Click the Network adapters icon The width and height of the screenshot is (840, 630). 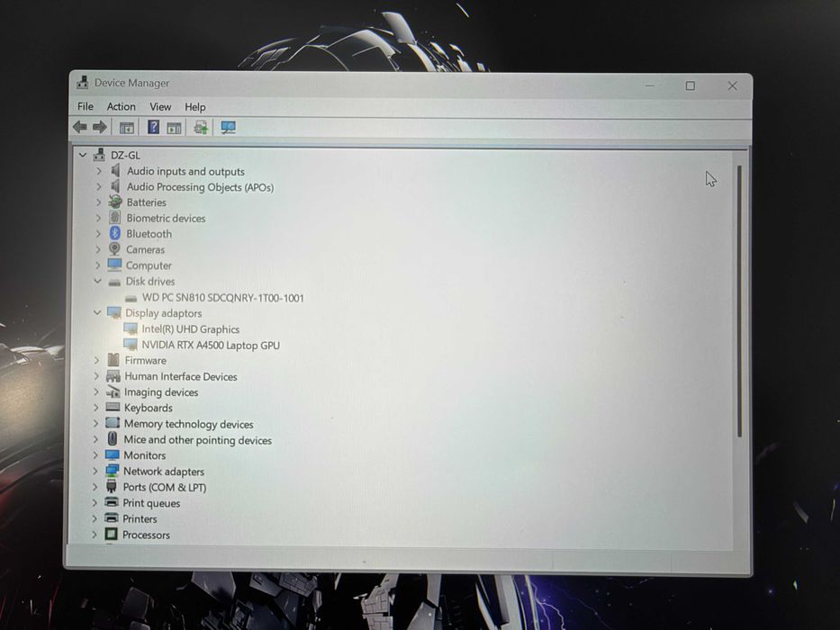click(112, 471)
